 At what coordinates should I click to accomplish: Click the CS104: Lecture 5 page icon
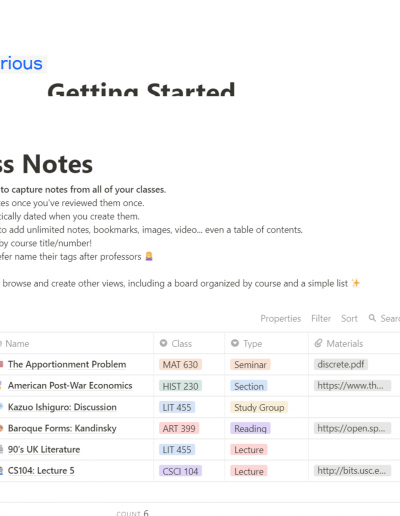pyautogui.click(x=1, y=471)
